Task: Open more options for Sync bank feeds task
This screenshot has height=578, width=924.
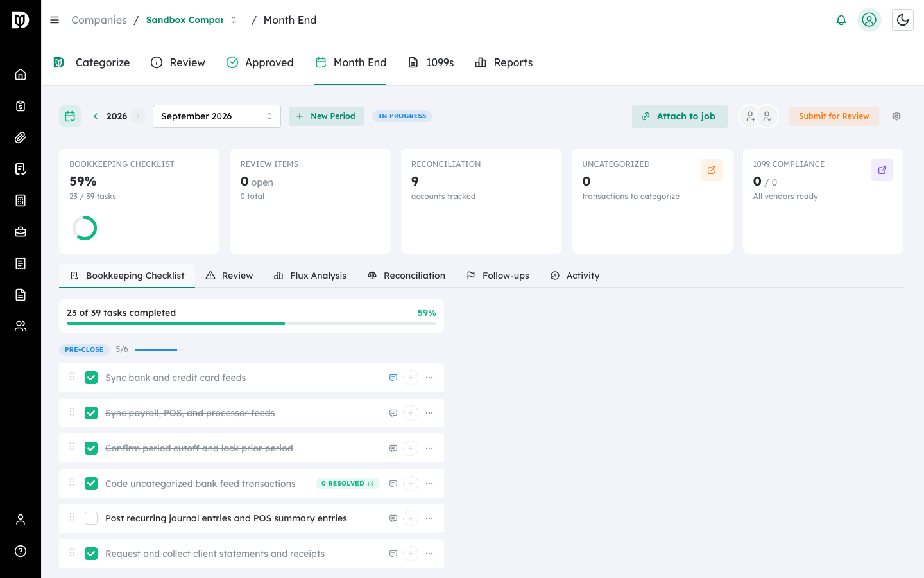Action: 429,378
